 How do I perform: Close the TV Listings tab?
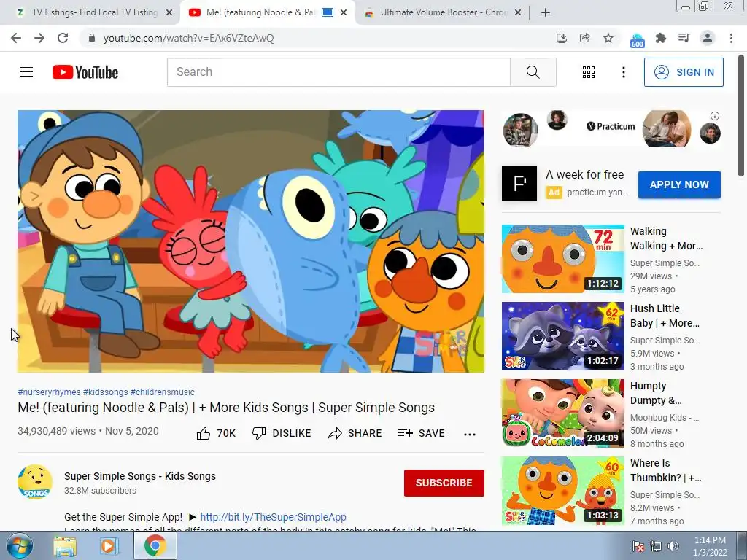169,13
